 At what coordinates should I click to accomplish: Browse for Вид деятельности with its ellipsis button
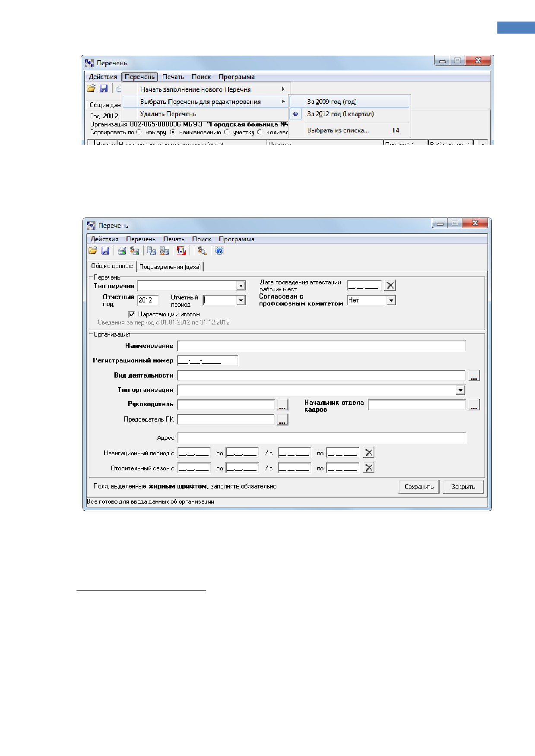click(x=474, y=375)
